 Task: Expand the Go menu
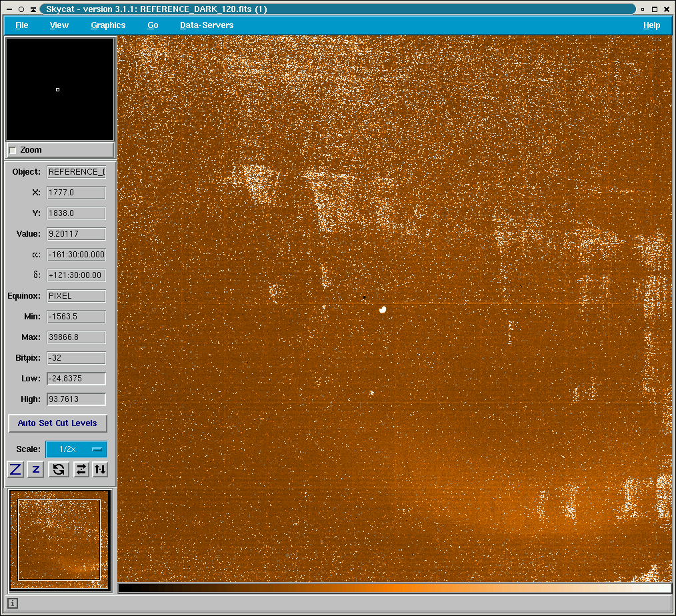pos(153,25)
